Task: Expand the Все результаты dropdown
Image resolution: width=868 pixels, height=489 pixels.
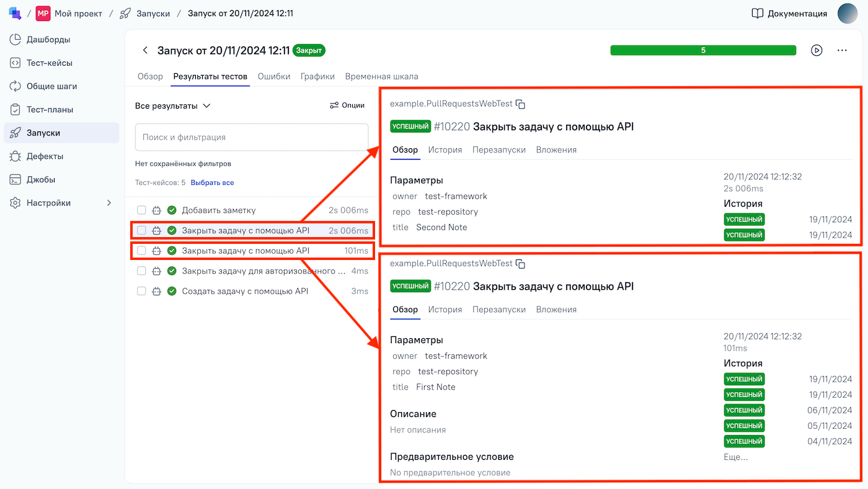Action: pos(173,105)
